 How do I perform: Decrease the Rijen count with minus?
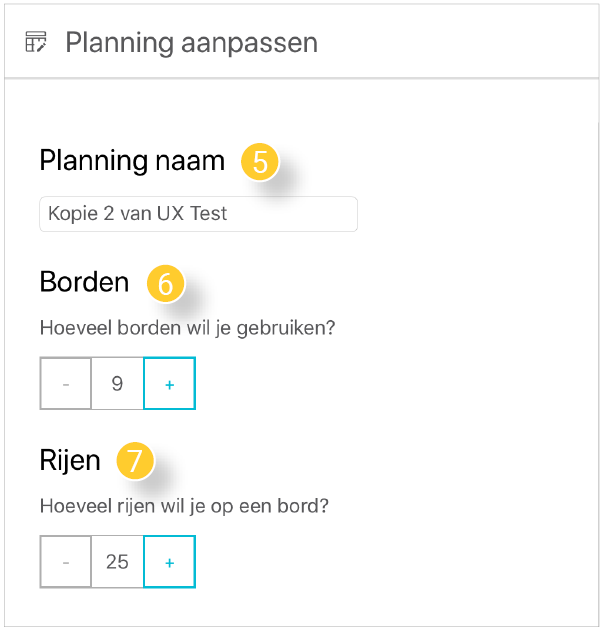[66, 562]
